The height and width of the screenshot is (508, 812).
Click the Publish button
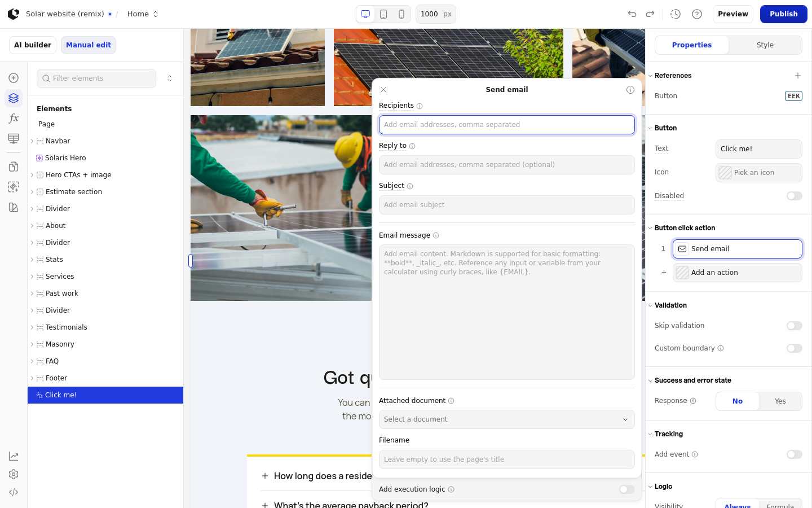784,14
